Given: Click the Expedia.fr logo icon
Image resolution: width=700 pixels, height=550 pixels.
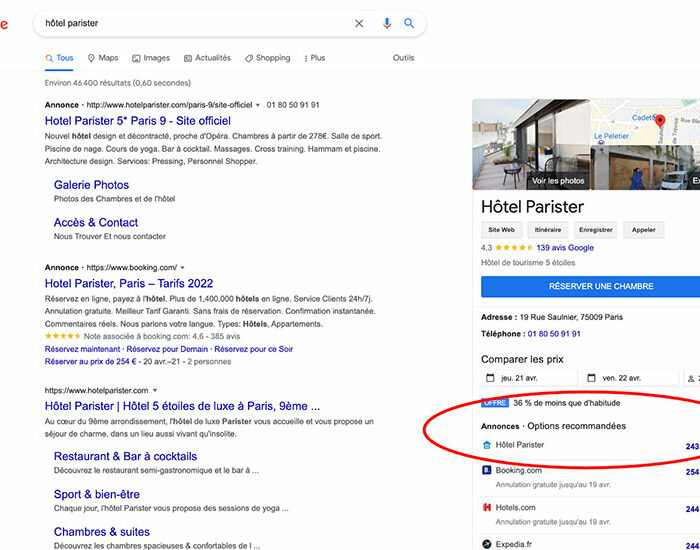Looking at the screenshot, I should (x=487, y=545).
